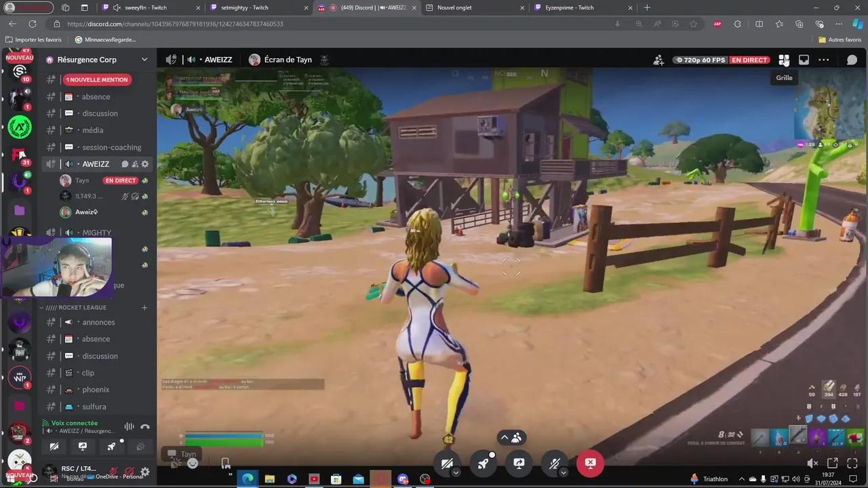This screenshot has height=488, width=868.
Task: Click the browser address bar
Action: [x=271, y=24]
